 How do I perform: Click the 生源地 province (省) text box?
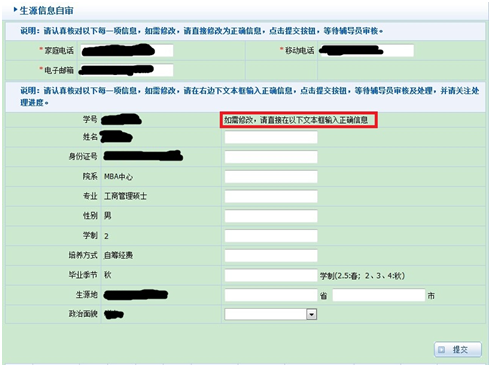click(x=271, y=295)
